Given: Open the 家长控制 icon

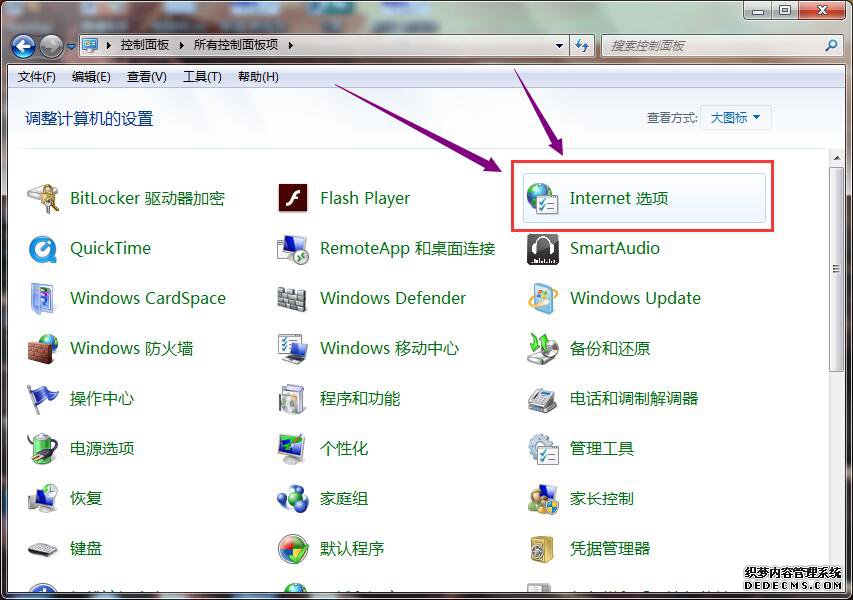Looking at the screenshot, I should click(542, 499).
